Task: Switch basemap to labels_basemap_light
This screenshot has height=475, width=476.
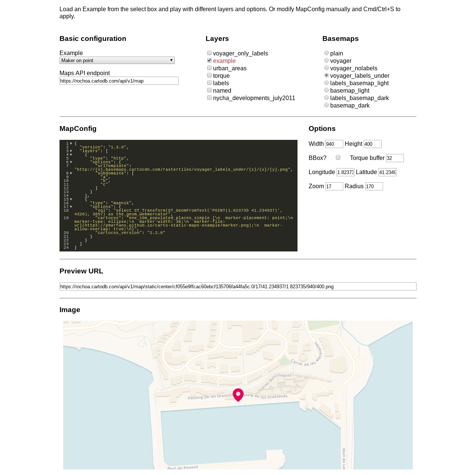Action: pyautogui.click(x=326, y=83)
